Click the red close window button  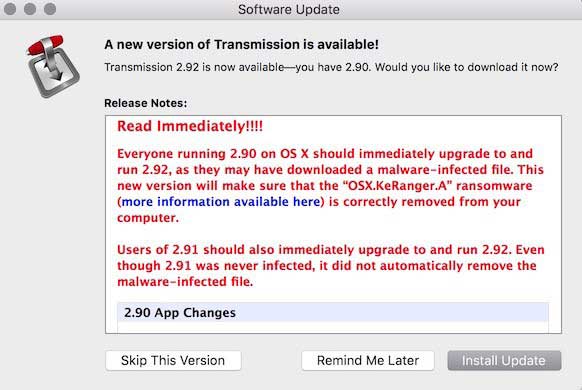(x=10, y=9)
